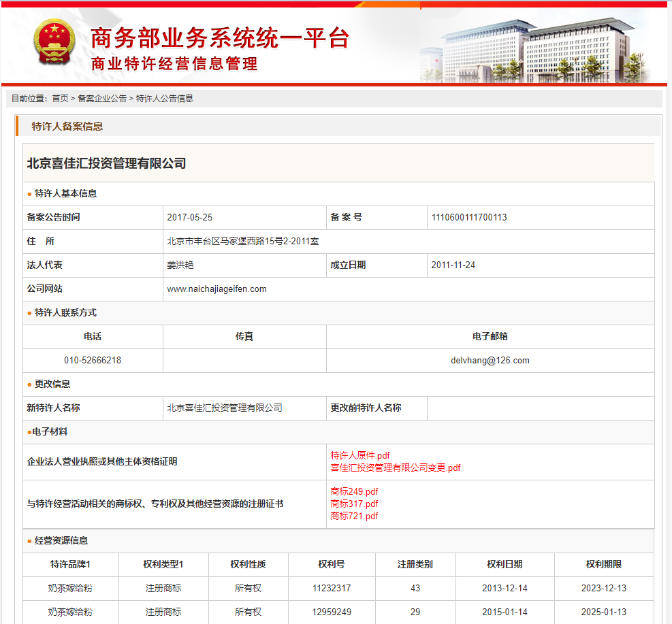Click 北京喜佳汇投资管理有限公司 in 新特许人名称 row
Viewport: 672px width, 624px height.
(x=225, y=408)
